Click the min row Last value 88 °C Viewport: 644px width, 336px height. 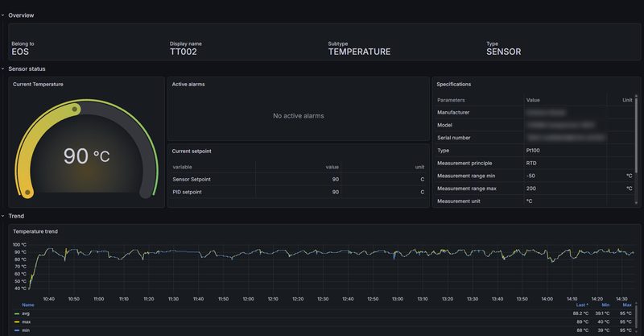tap(582, 330)
